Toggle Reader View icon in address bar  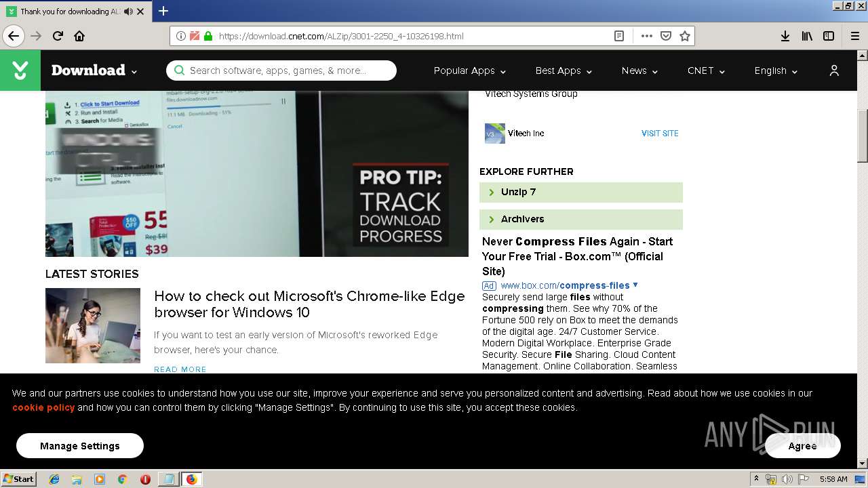[619, 36]
